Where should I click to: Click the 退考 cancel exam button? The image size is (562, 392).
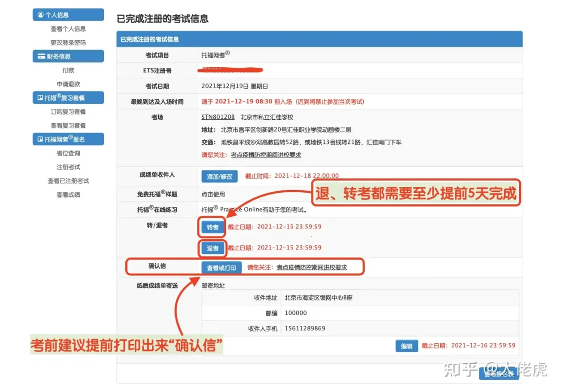[213, 249]
